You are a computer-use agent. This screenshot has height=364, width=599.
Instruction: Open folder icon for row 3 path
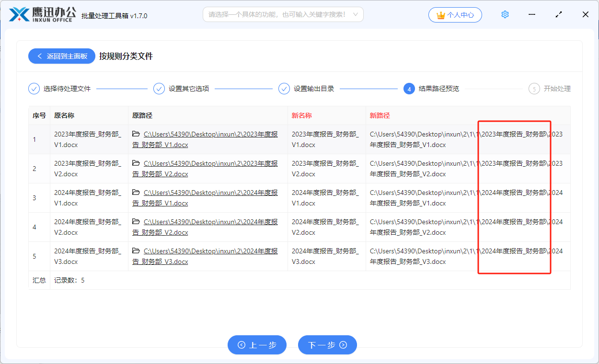click(x=136, y=193)
